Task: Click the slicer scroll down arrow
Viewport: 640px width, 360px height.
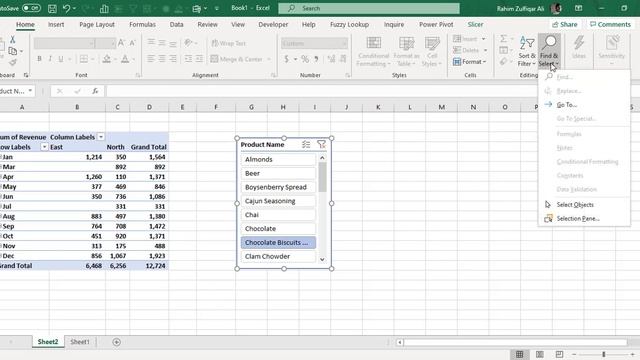Action: [x=322, y=259]
